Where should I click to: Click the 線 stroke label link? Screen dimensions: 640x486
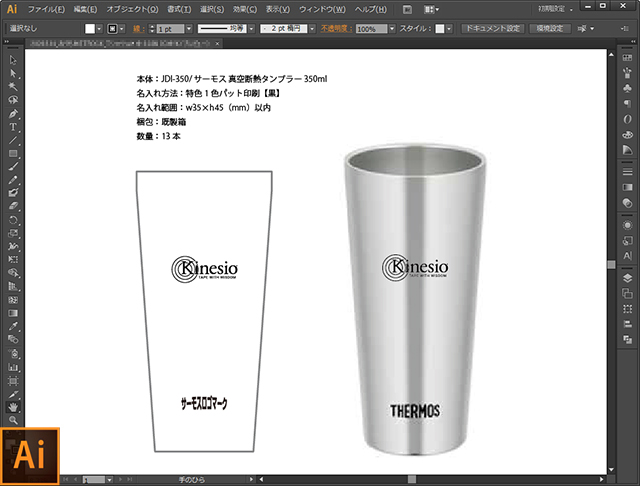tap(139, 29)
